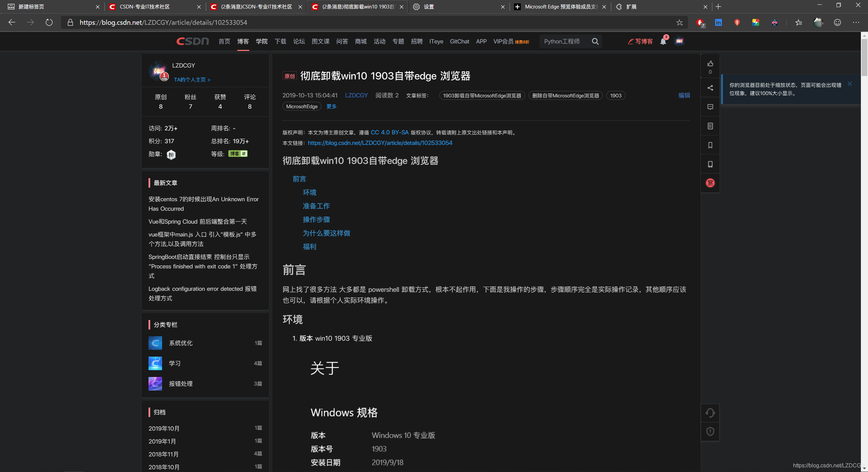This screenshot has width=868, height=472.
Task: Switch to the 设置 tab
Action: 458,6
